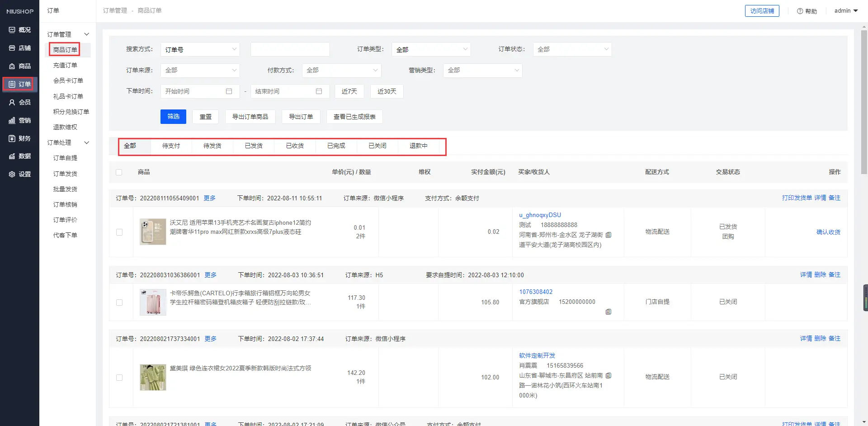Screen dimensions: 868x426
Task: Open the 商品 products sidebar icon
Action: pyautogui.click(x=12, y=66)
